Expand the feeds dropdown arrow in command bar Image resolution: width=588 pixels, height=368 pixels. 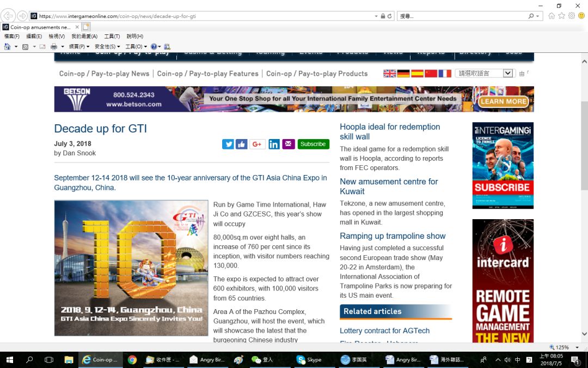[34, 46]
